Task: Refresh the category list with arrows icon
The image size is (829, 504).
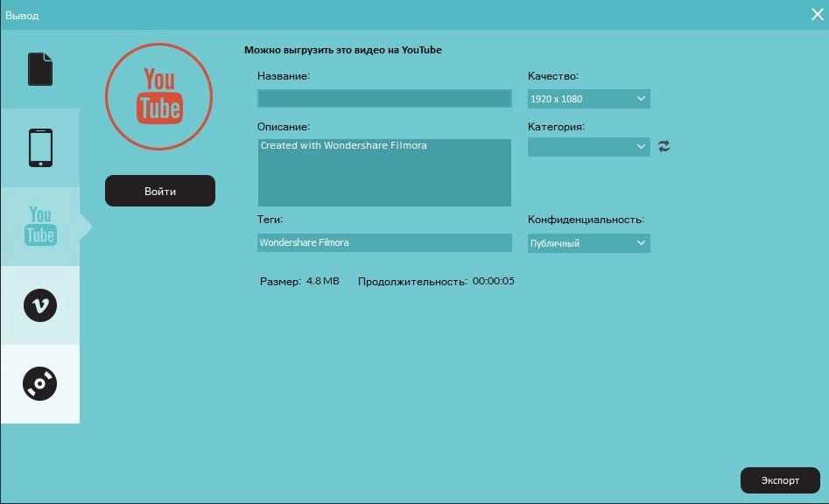Action: (x=664, y=146)
